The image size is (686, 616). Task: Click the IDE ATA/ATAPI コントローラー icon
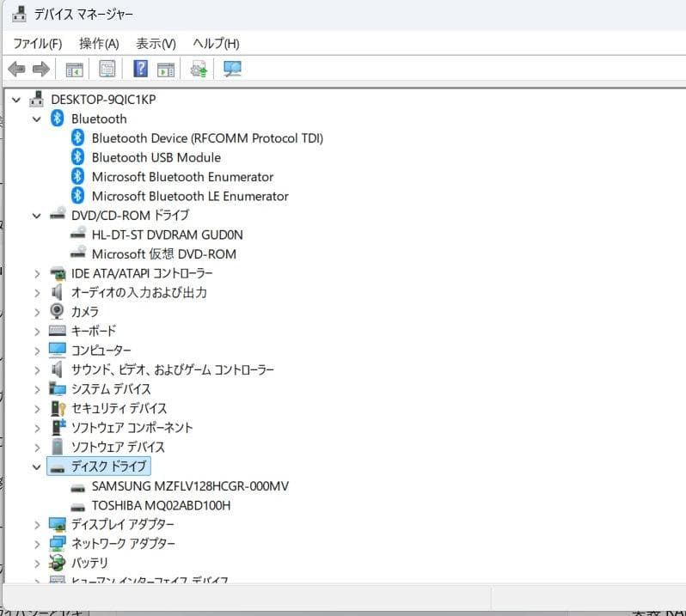click(x=58, y=273)
